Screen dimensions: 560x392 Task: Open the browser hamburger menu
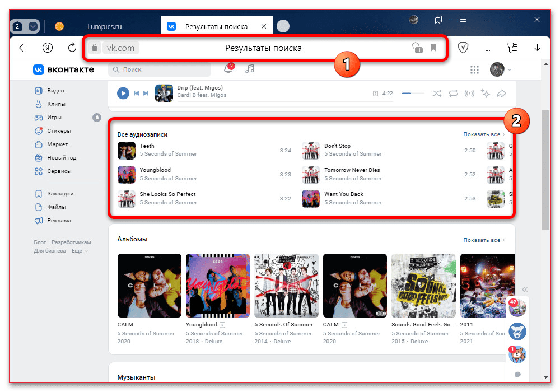(x=463, y=20)
